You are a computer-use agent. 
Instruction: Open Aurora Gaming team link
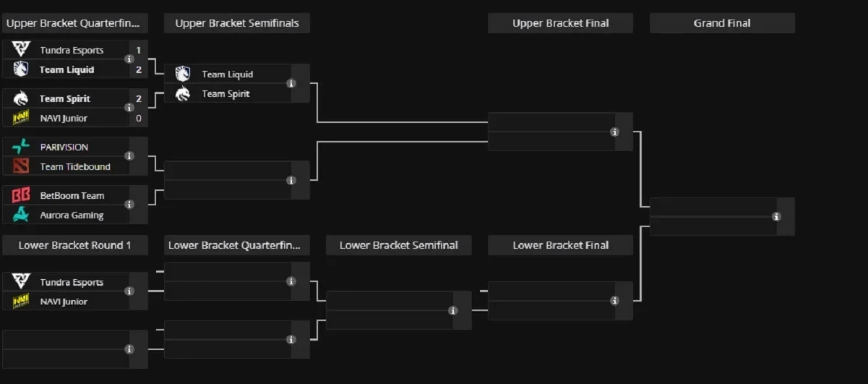pyautogui.click(x=72, y=215)
